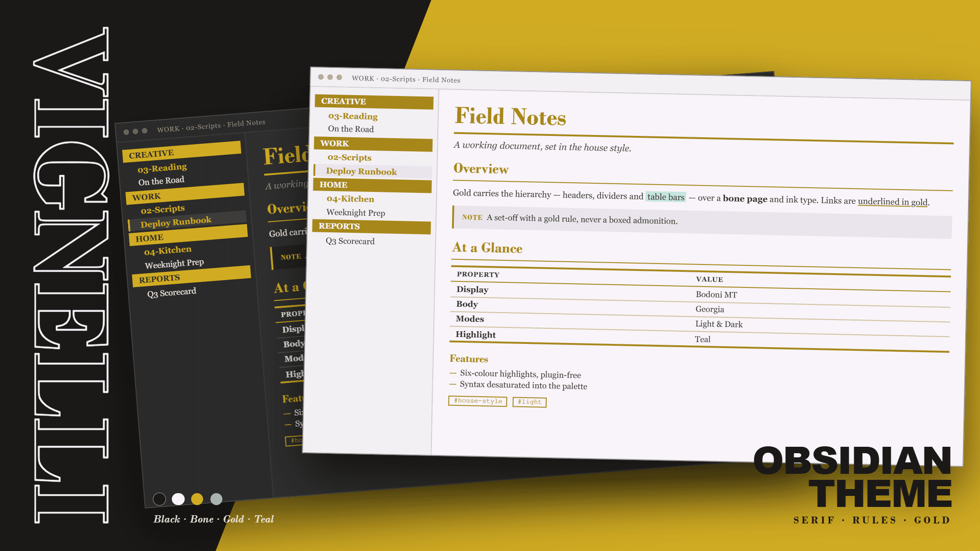980x551 pixels.
Task: Click the italic subtitle 'A working document'
Action: click(542, 146)
